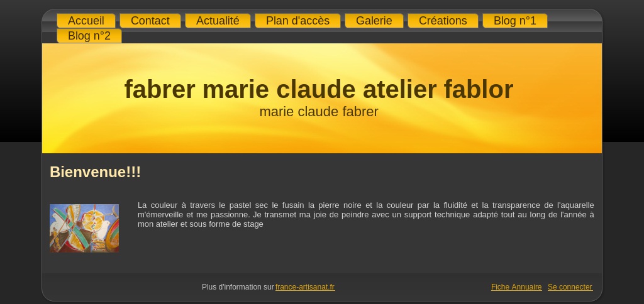644x304 pixels.
Task: Switch to the Créations tab
Action: click(443, 21)
